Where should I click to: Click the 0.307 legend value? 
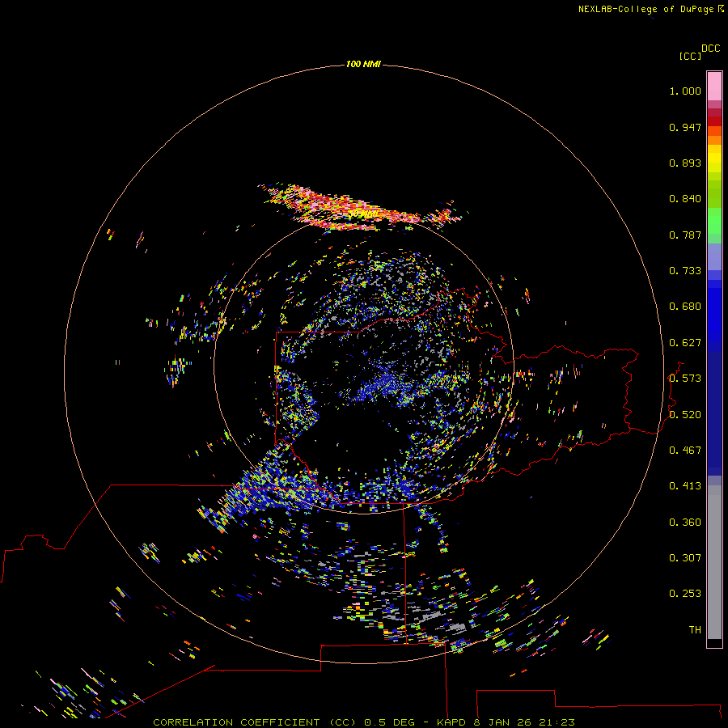(685, 558)
